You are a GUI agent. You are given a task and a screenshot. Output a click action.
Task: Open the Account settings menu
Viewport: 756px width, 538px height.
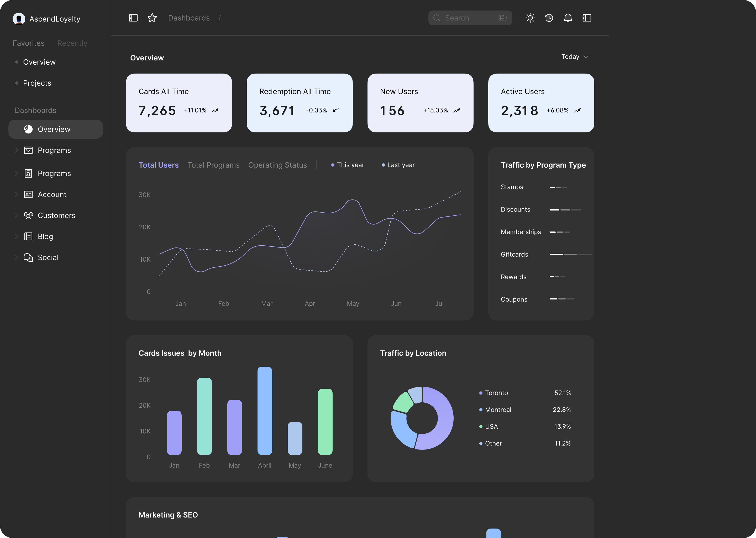(x=52, y=194)
